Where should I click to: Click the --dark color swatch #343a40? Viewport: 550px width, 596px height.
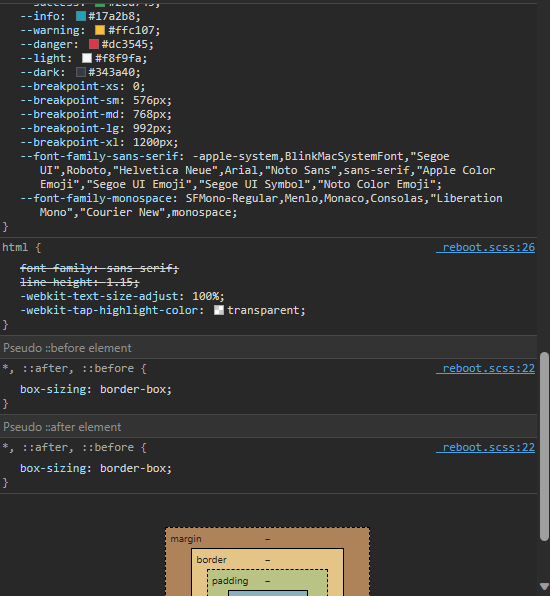click(x=81, y=72)
